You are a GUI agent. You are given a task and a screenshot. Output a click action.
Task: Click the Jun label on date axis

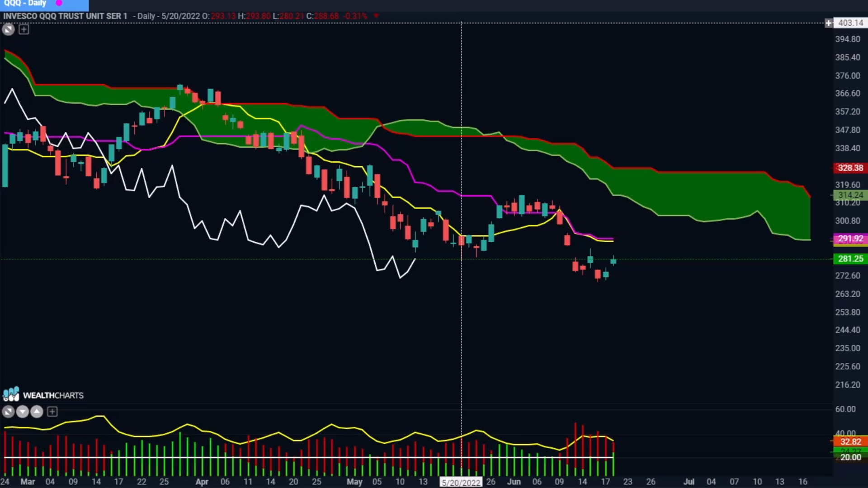[514, 482]
